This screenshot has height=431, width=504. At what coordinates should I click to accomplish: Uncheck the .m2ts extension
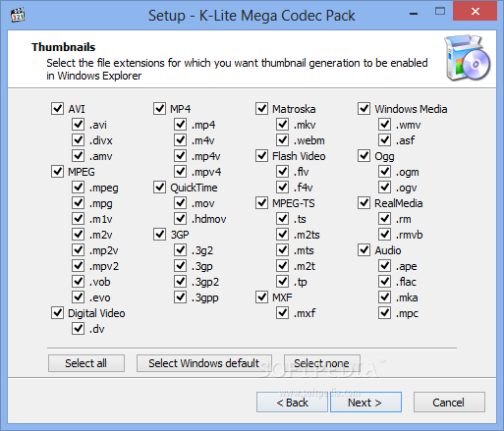tap(282, 234)
